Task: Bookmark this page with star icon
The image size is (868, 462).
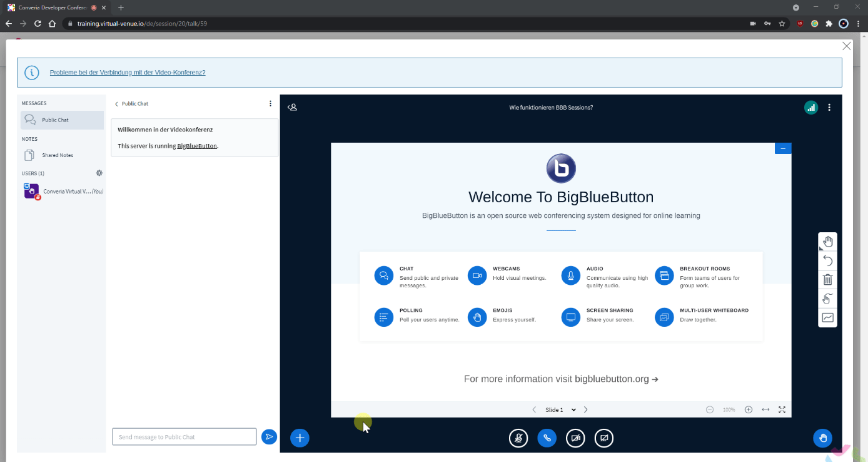Action: [782, 24]
